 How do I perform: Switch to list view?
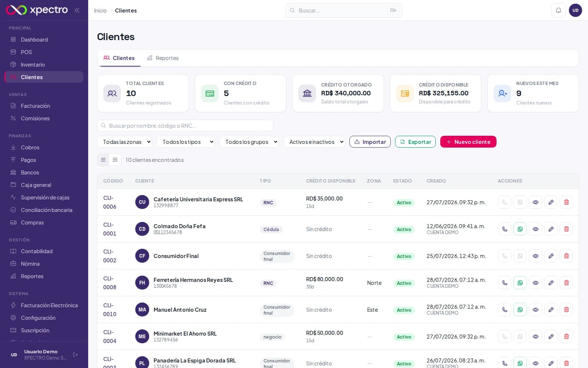coord(103,160)
